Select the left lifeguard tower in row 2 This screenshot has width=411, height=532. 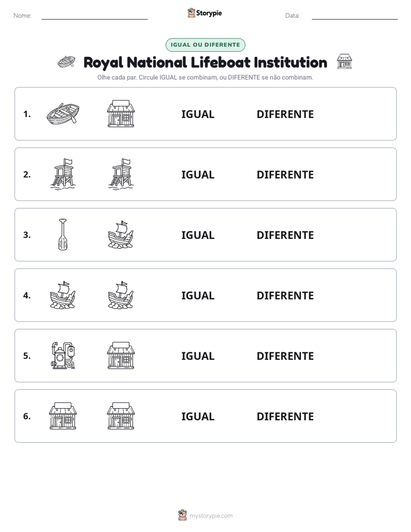point(63,174)
